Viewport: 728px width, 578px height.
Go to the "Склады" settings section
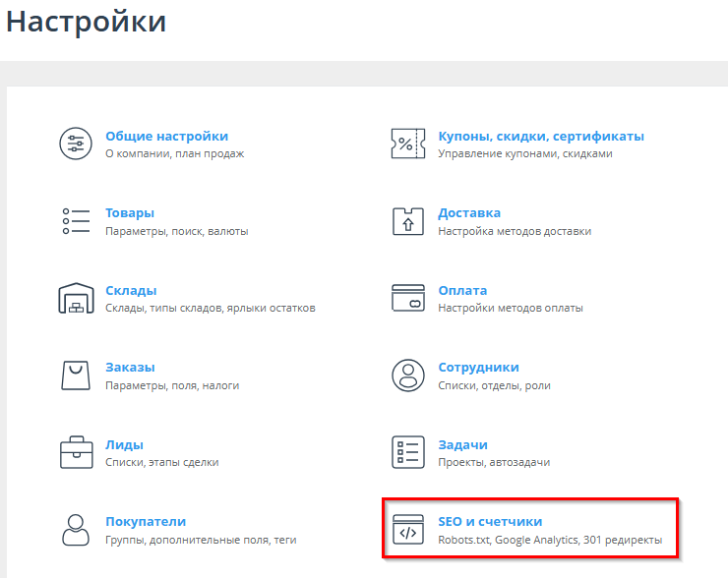(x=131, y=290)
